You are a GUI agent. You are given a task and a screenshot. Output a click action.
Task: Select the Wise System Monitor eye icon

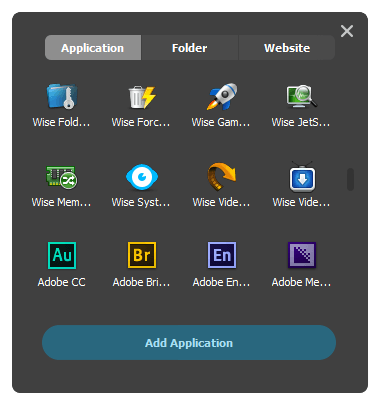click(x=142, y=177)
